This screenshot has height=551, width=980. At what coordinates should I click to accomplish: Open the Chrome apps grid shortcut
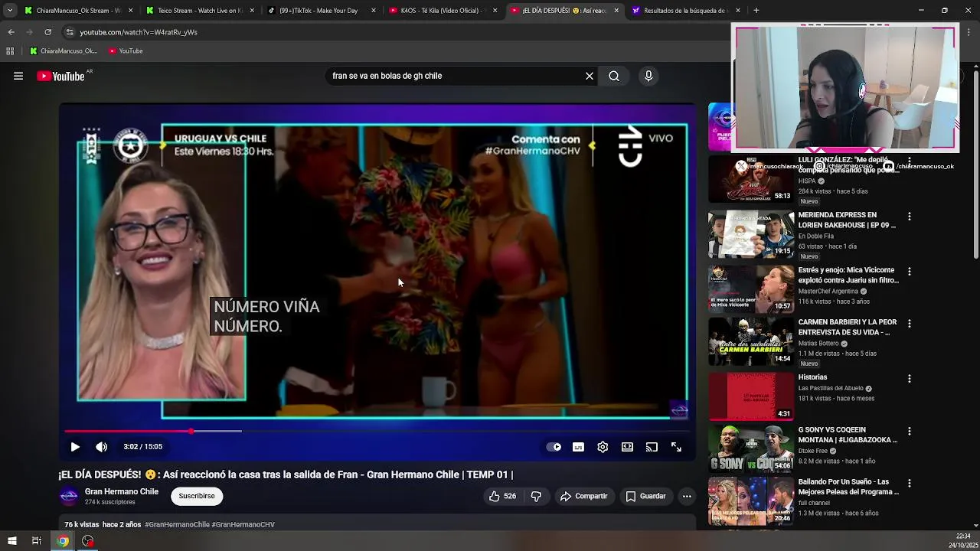click(10, 51)
